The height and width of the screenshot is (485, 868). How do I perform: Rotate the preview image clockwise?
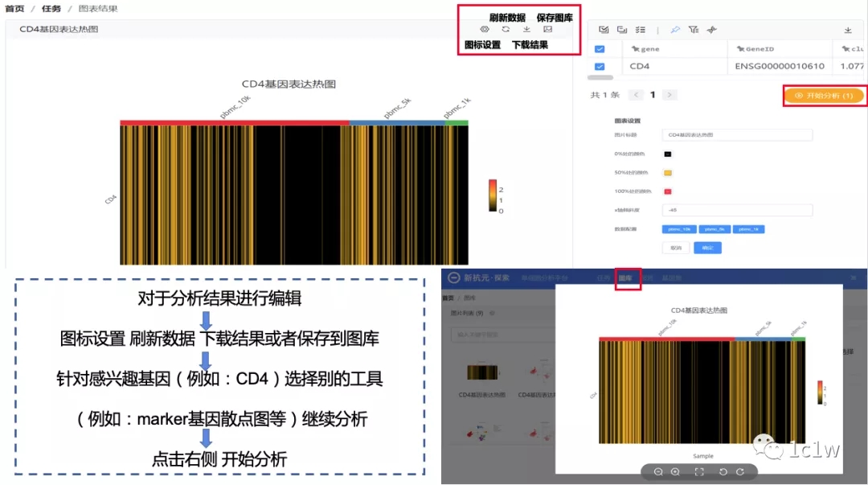point(739,472)
